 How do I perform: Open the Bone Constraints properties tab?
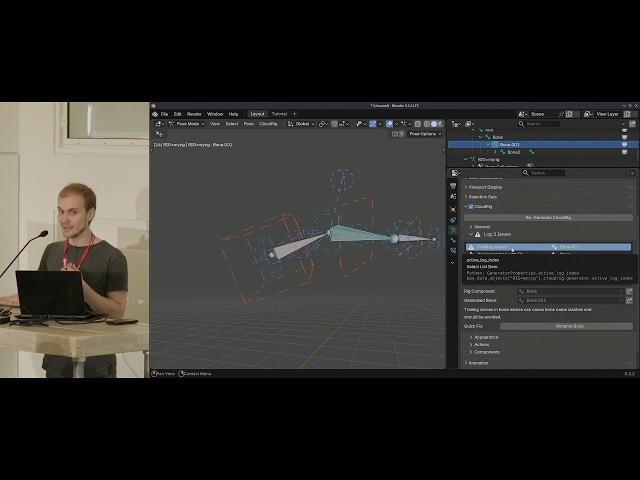tap(453, 251)
